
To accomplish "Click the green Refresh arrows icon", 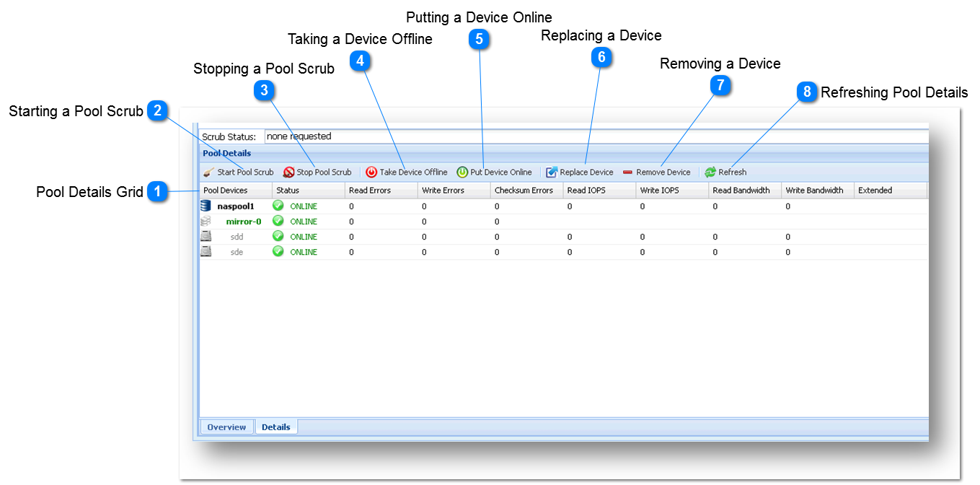I will [x=710, y=172].
